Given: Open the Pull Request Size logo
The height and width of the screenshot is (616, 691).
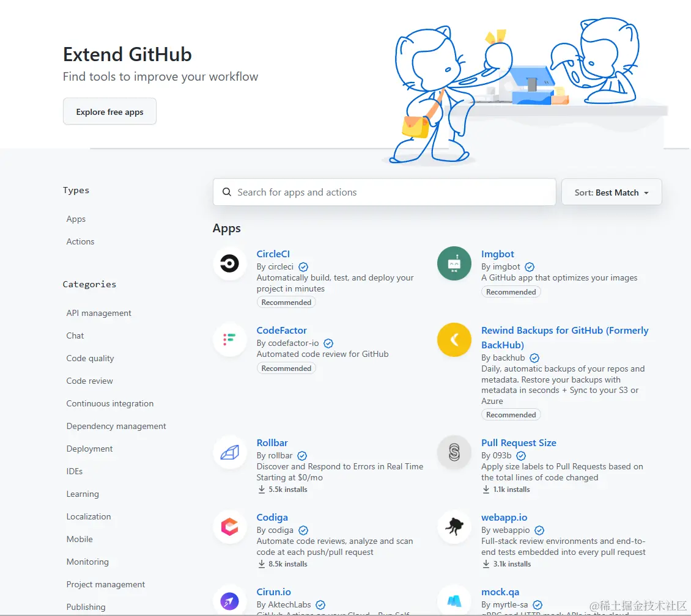Looking at the screenshot, I should pyautogui.click(x=454, y=452).
